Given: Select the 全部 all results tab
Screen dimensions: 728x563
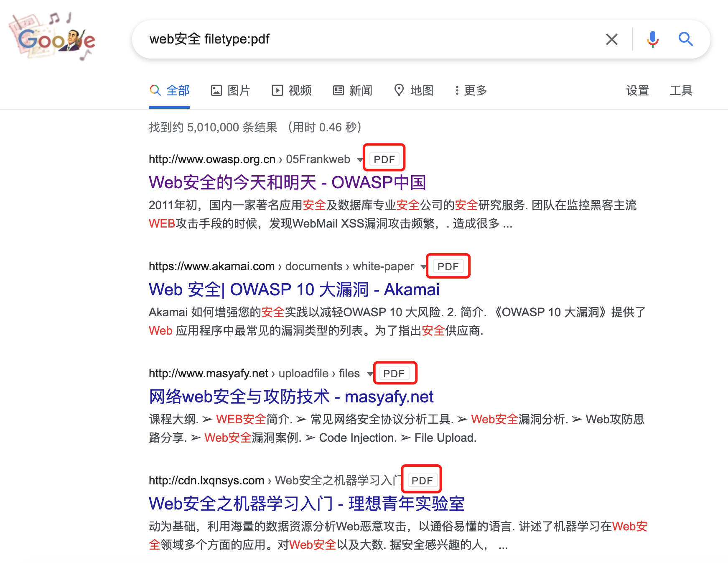Looking at the screenshot, I should (x=170, y=90).
